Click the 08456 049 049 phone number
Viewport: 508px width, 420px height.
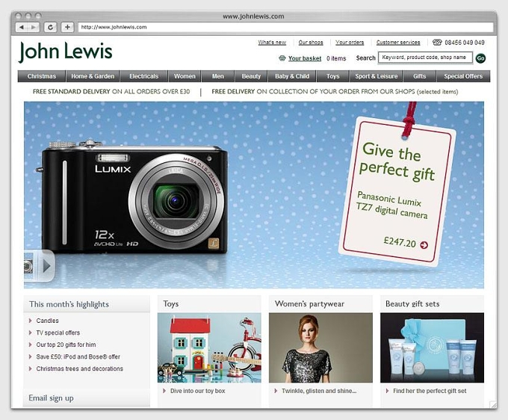[465, 43]
